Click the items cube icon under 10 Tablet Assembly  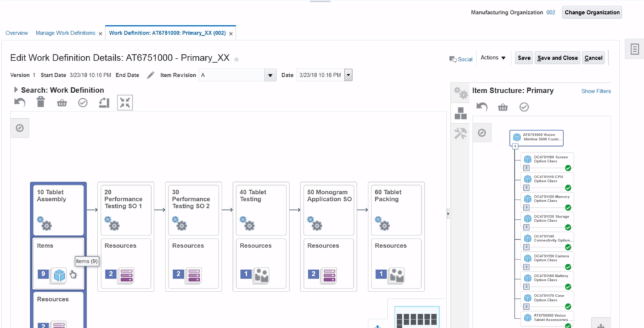(x=59, y=274)
